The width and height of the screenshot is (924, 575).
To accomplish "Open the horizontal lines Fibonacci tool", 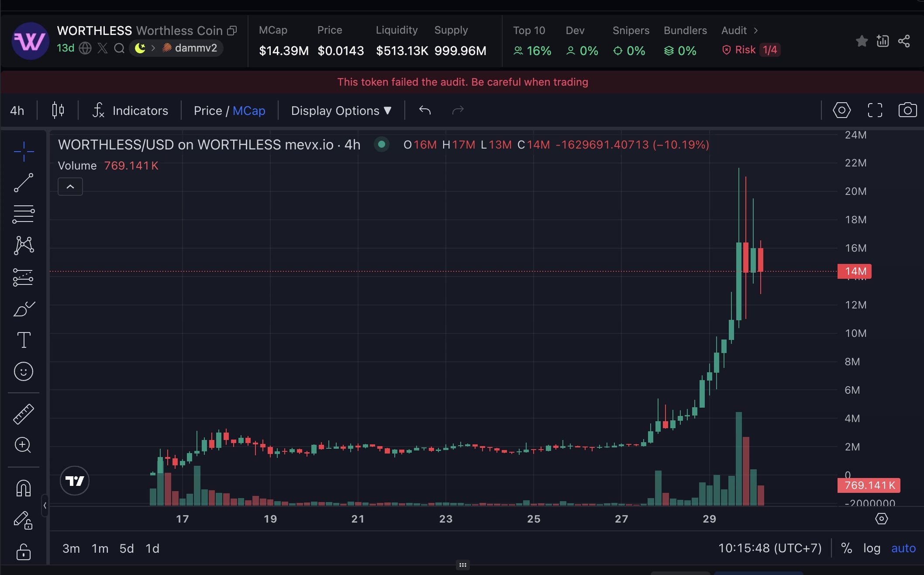I will 24,214.
